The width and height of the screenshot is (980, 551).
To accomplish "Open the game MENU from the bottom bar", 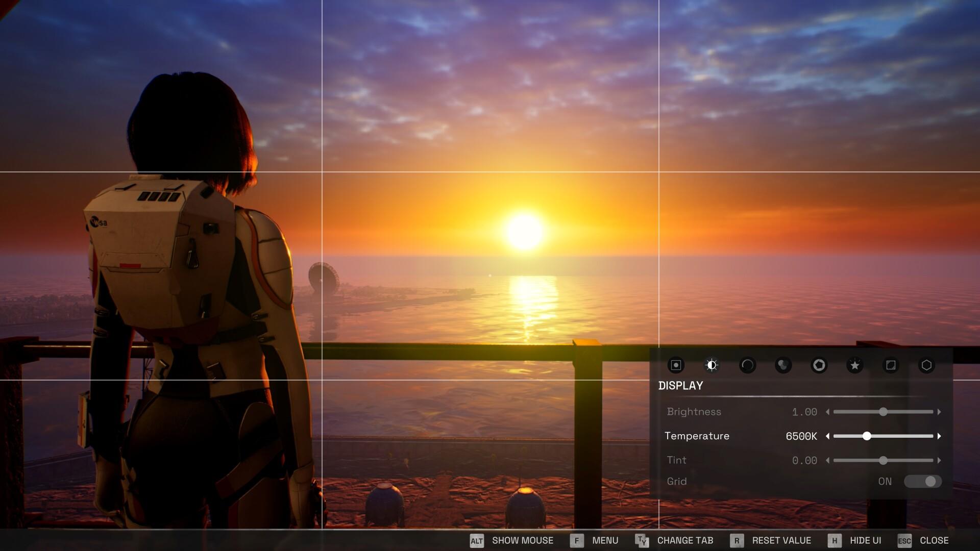I will coord(605,540).
